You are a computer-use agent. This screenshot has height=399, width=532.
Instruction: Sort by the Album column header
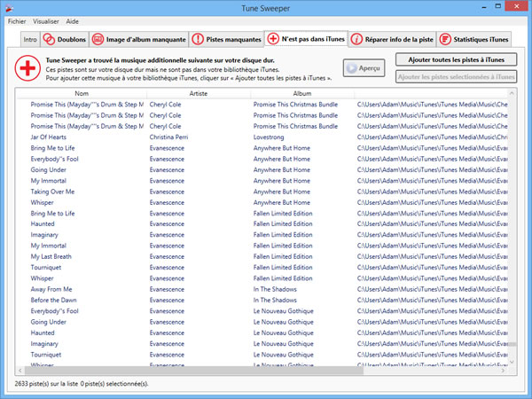302,93
